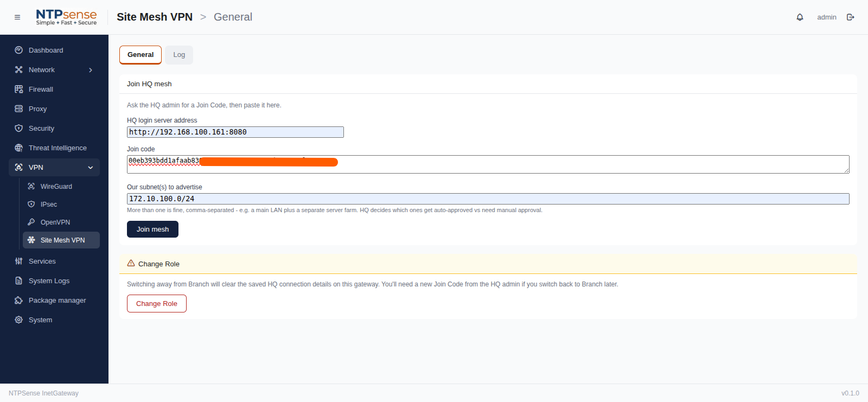The image size is (868, 402).
Task: Click the Proxy server icon
Action: [x=19, y=109]
